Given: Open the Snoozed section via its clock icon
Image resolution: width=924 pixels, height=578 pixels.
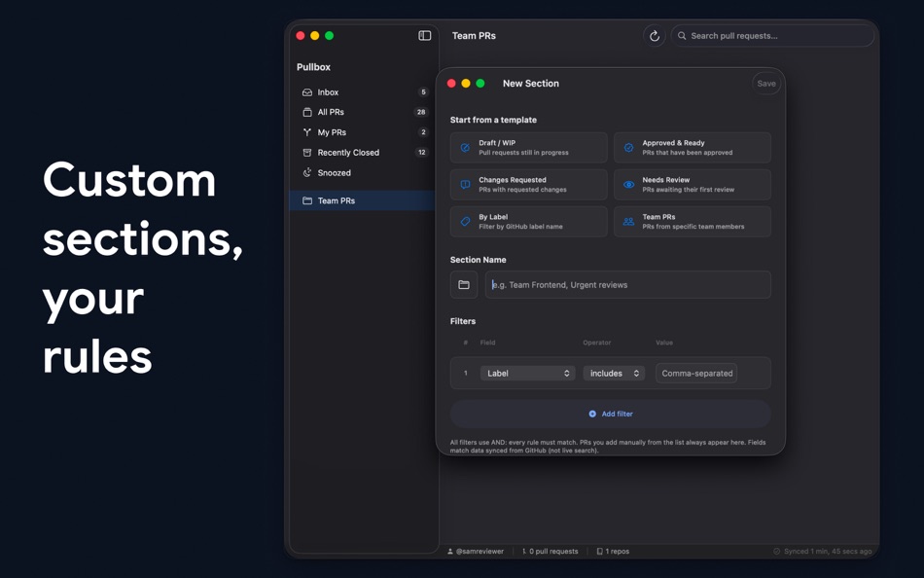Looking at the screenshot, I should pos(307,172).
